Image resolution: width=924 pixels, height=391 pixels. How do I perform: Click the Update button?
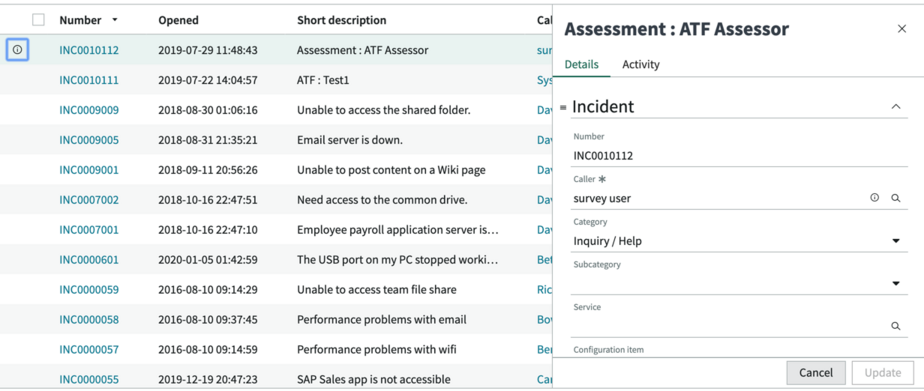[x=883, y=372]
